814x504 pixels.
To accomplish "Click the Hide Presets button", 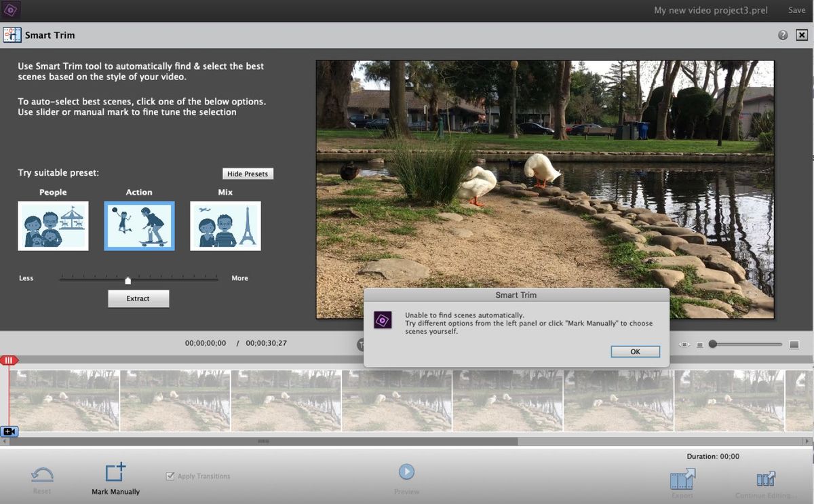I will click(x=248, y=174).
